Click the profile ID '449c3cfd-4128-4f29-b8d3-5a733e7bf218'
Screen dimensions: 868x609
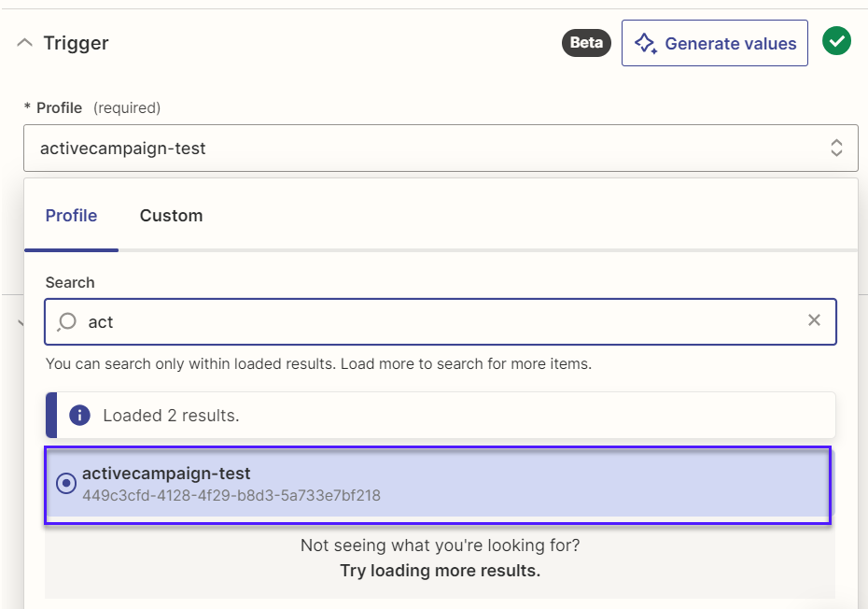(231, 495)
